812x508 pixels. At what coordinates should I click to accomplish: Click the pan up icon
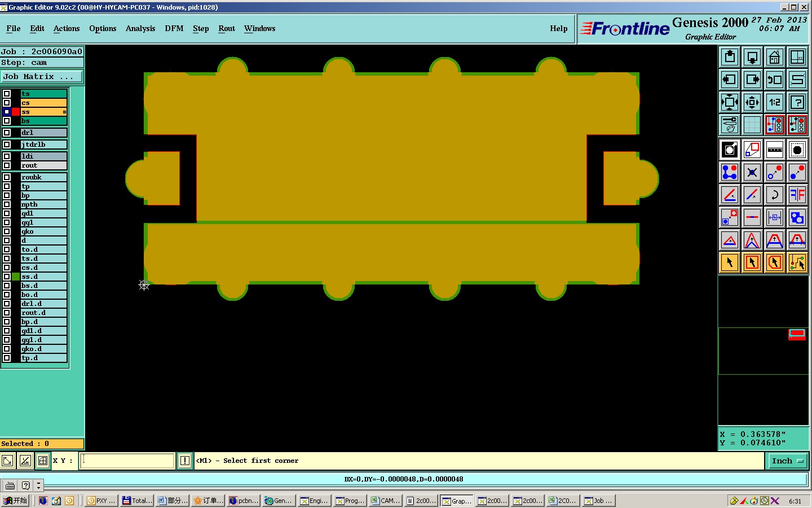[x=730, y=57]
